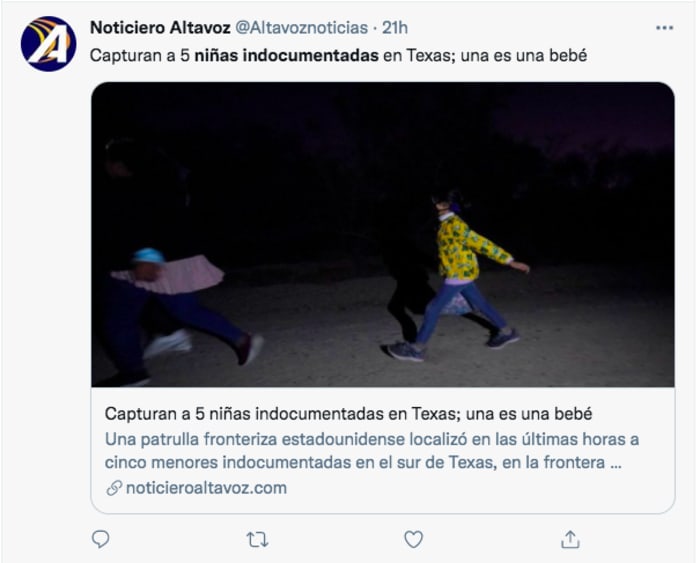700x563 pixels.
Task: Open the 'Una patrulla fronteriza' card description
Action: click(372, 450)
